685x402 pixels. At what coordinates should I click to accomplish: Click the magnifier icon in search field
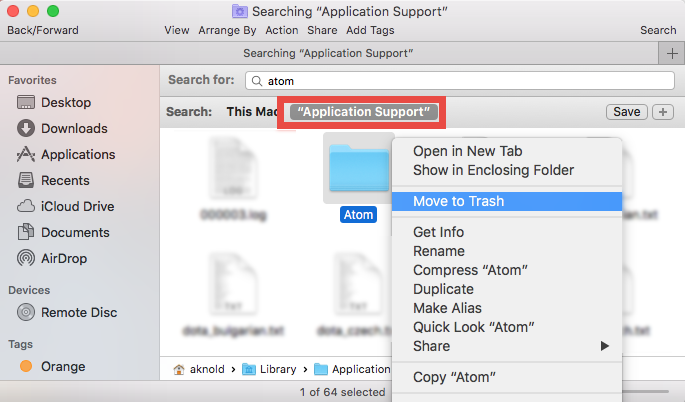tap(257, 81)
